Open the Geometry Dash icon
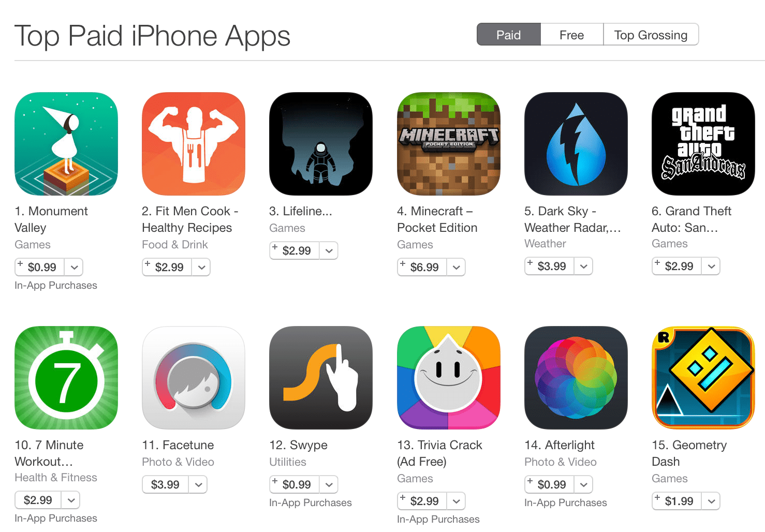Viewport: 765px width, 532px height. [703, 378]
